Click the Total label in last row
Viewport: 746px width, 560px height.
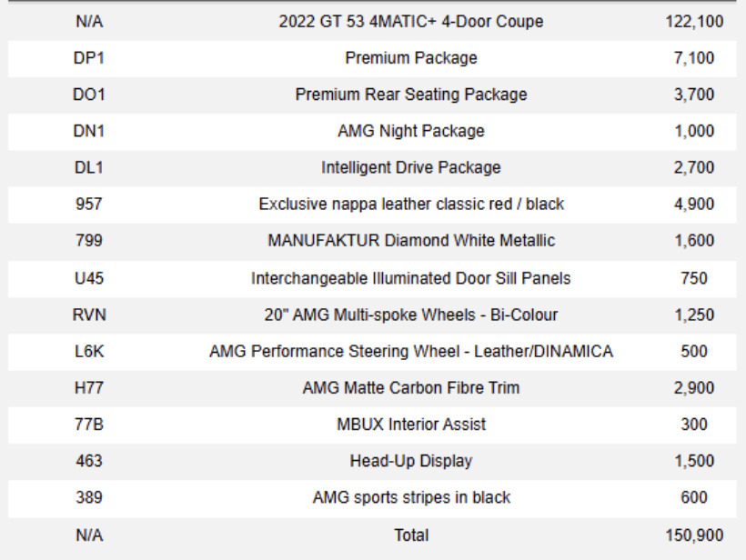[410, 535]
